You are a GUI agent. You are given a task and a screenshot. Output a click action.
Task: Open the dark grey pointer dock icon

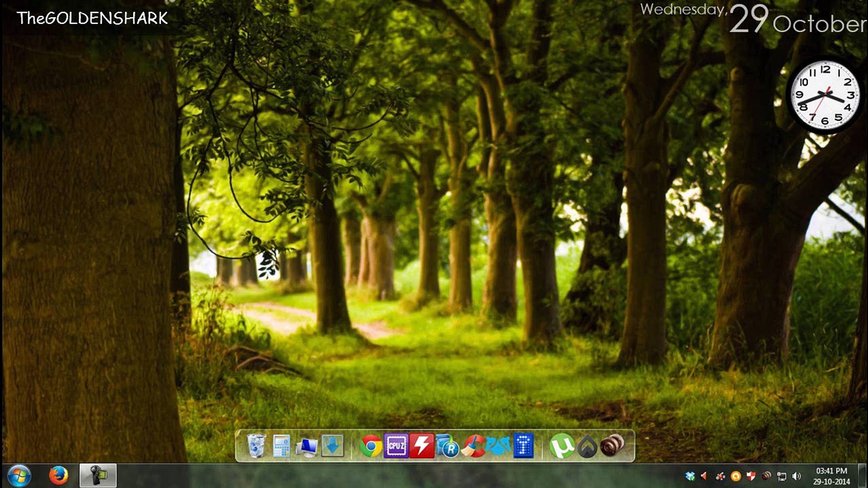[587, 446]
